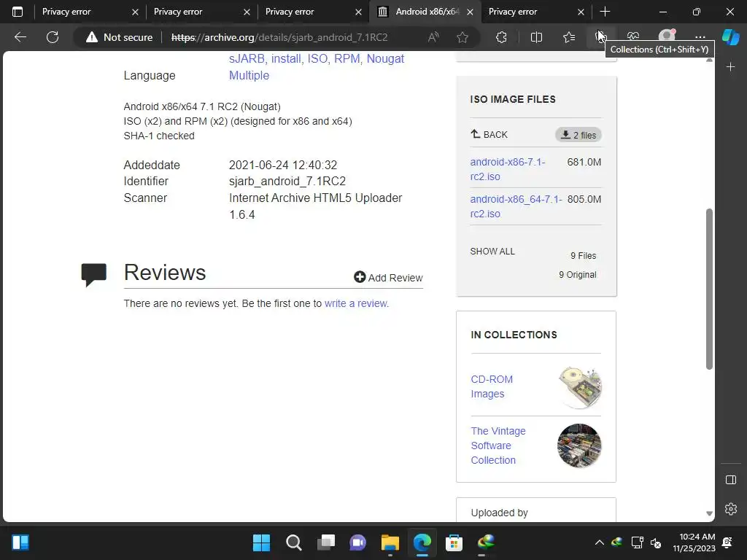Image resolution: width=747 pixels, height=560 pixels.
Task: Open Settings and more menu
Action: click(700, 37)
